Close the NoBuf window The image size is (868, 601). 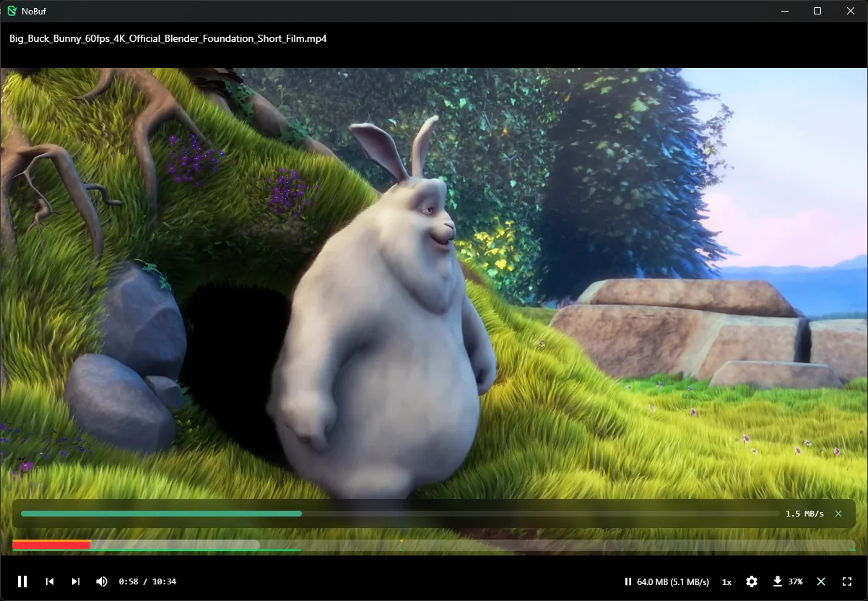pyautogui.click(x=851, y=11)
